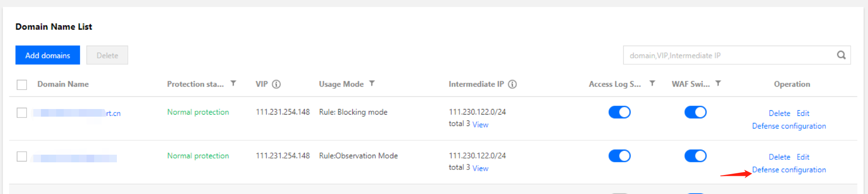
Task: Open the WAF Switch filter icon
Action: coord(718,84)
